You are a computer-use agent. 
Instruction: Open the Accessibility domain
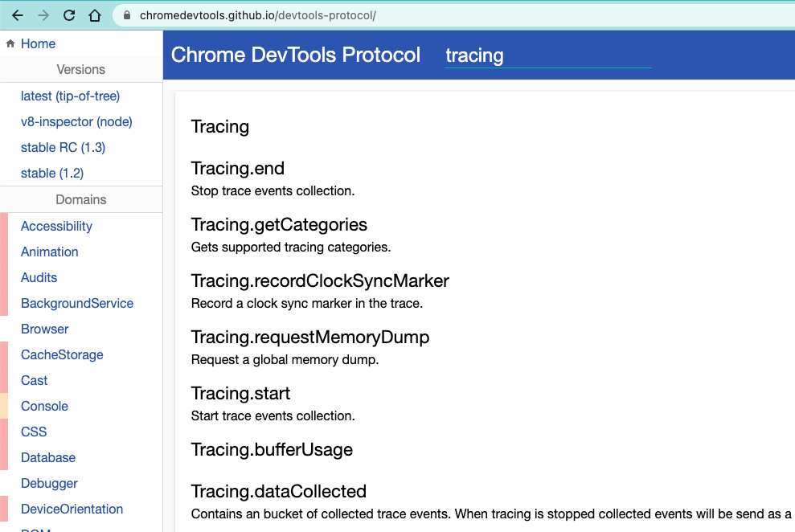(x=56, y=226)
